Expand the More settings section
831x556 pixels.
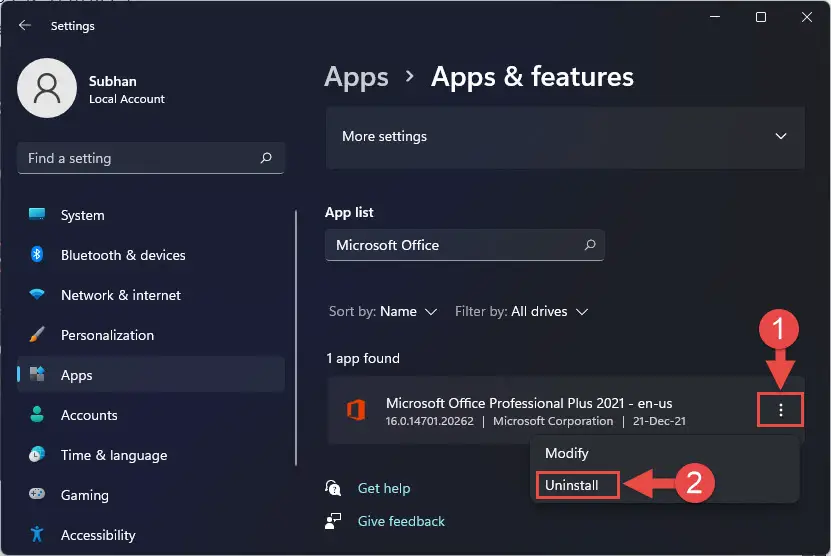tap(565, 137)
